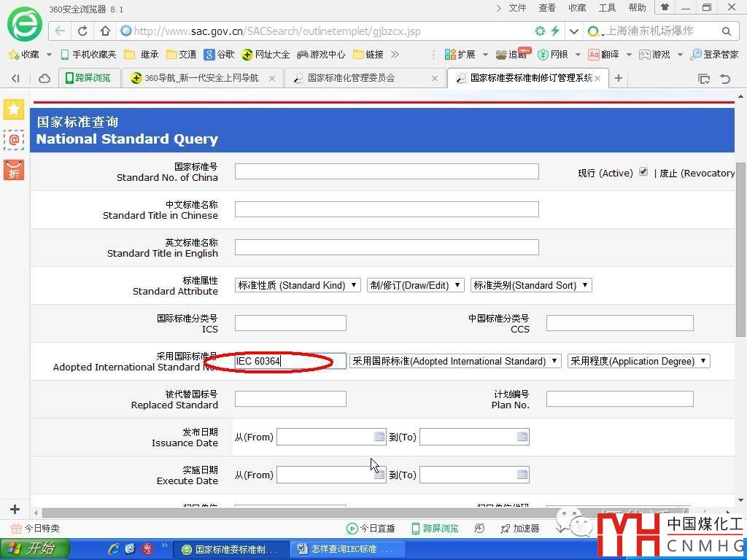This screenshot has height=560, width=747.
Task: Expand the Application Degree dropdown
Action: pyautogui.click(x=638, y=361)
